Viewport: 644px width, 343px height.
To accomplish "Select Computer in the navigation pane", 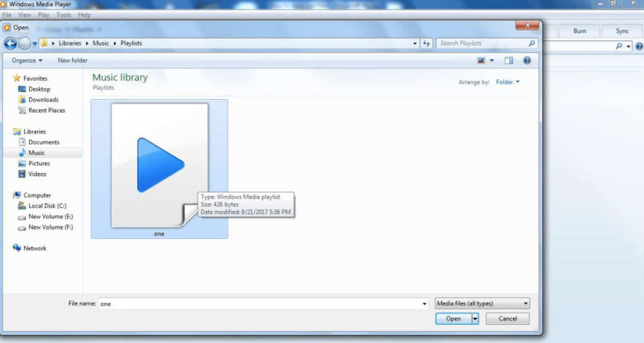I will click(x=37, y=195).
